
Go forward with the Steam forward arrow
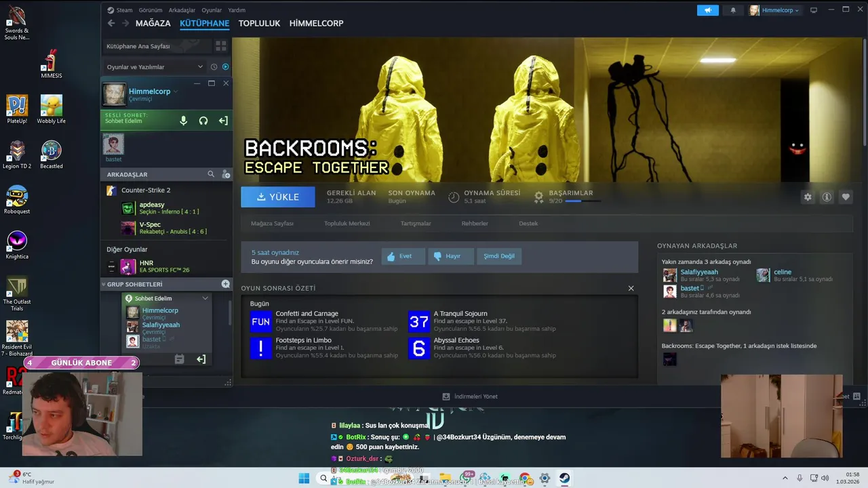(125, 23)
